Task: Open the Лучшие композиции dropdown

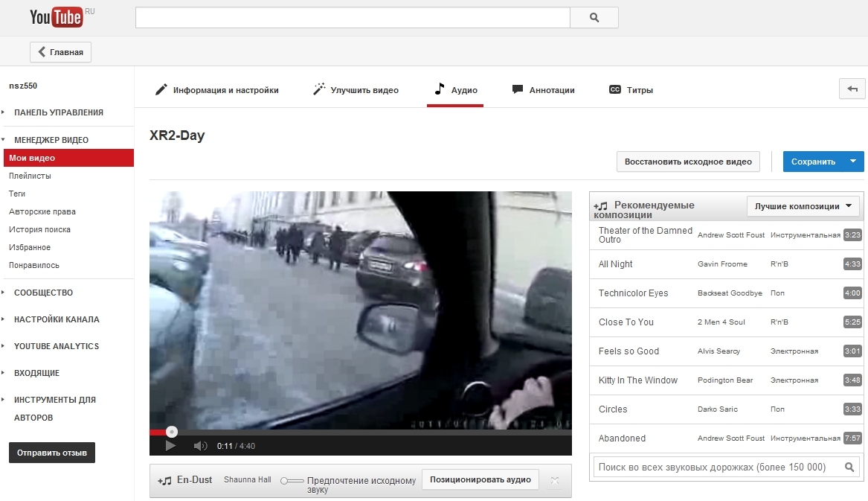Action: 803,206
